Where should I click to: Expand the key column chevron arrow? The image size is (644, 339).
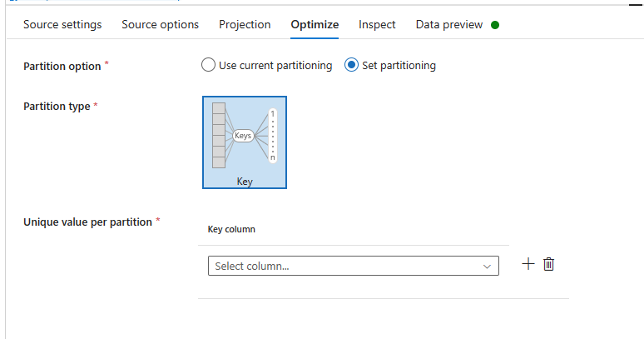(487, 267)
